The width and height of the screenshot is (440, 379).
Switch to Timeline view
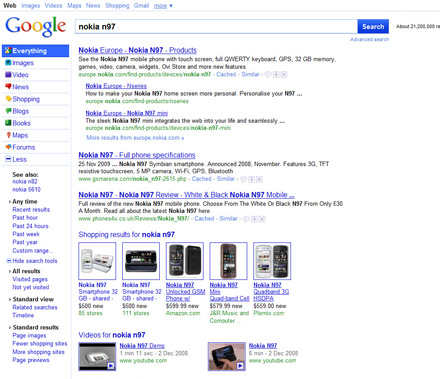pos(23,315)
